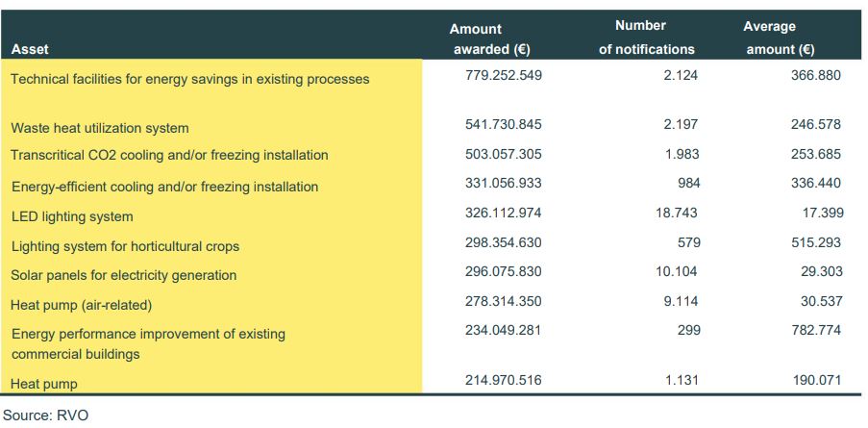
Task: Click the "Amount awarded (€)" column header
Action: pos(490,39)
